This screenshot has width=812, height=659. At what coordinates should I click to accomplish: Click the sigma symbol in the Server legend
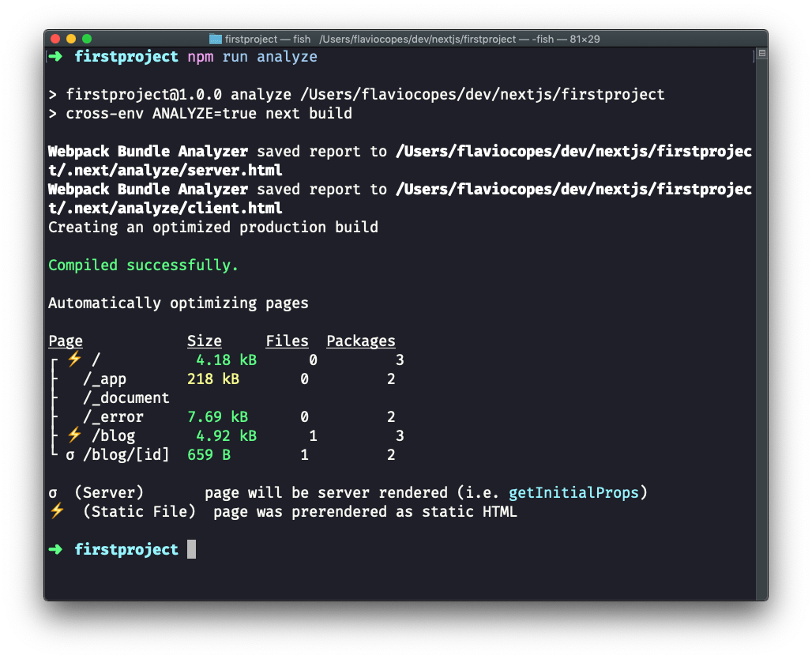(x=53, y=492)
